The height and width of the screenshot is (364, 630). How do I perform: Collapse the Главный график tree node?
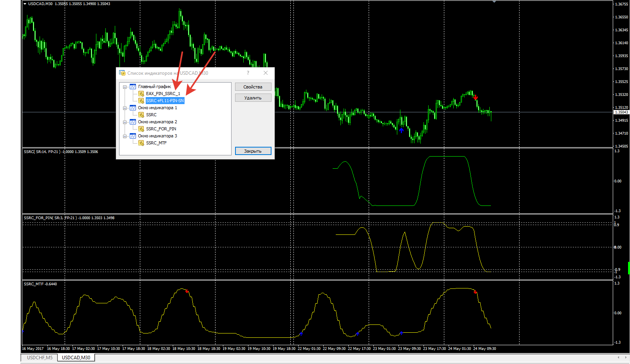(125, 87)
